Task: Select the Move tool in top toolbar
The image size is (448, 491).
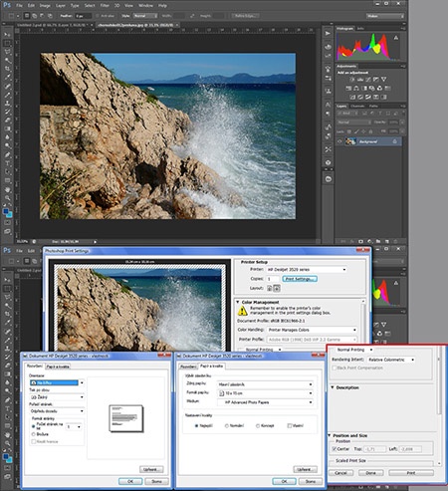Action: (x=7, y=35)
